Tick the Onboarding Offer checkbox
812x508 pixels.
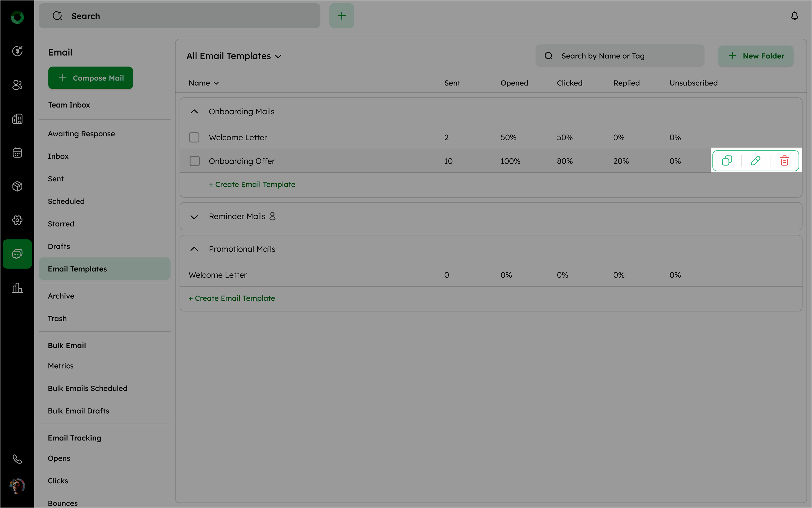coord(194,161)
